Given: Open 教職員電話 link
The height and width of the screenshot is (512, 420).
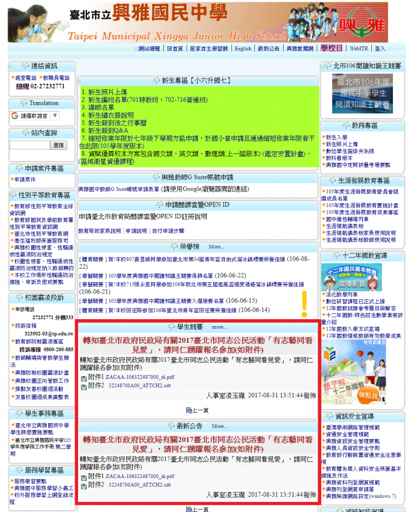Looking at the screenshot, I should pos(56,78).
